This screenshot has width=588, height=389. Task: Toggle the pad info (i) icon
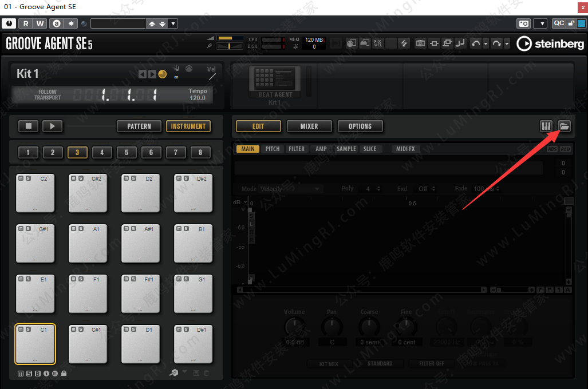tap(46, 373)
